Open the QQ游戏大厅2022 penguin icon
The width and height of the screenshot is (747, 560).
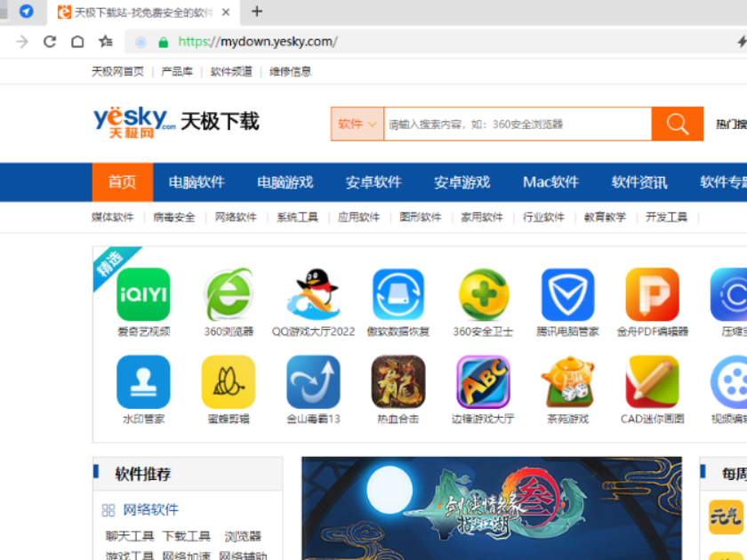coord(313,294)
